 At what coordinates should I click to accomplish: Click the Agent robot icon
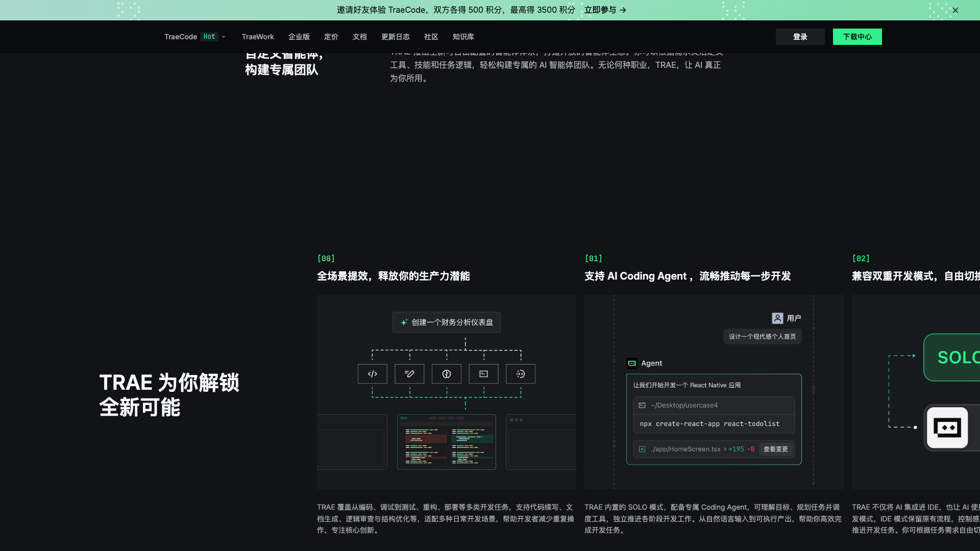tap(632, 363)
